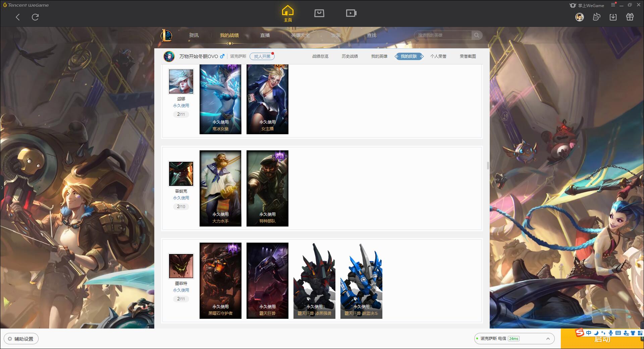Switch to the 查找 tab
This screenshot has width=644, height=349.
point(372,35)
